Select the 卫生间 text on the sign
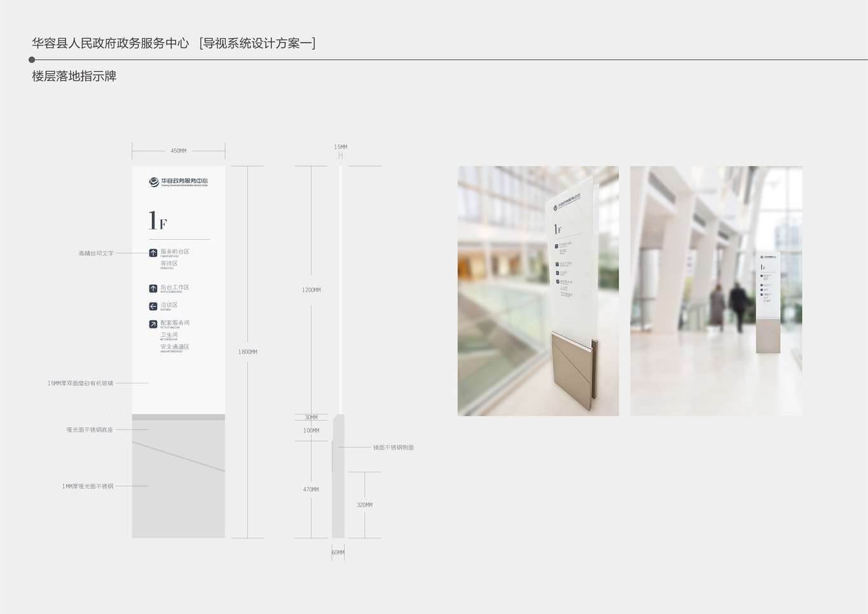 coord(169,335)
